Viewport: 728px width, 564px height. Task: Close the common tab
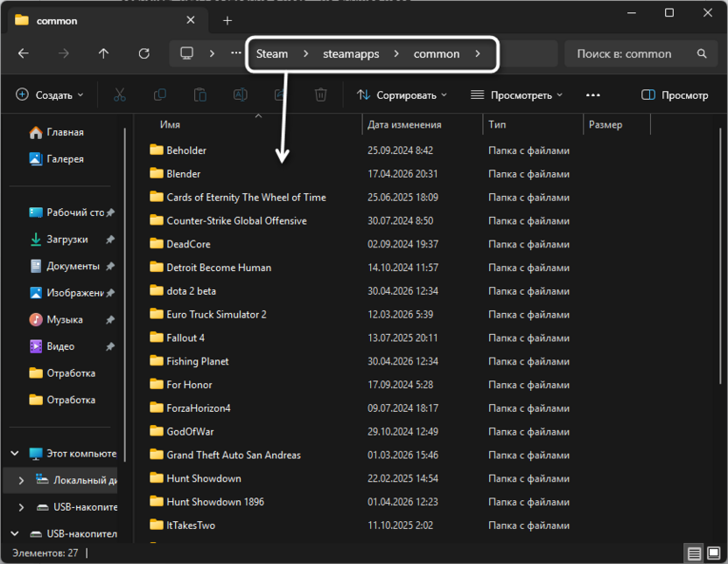point(191,20)
